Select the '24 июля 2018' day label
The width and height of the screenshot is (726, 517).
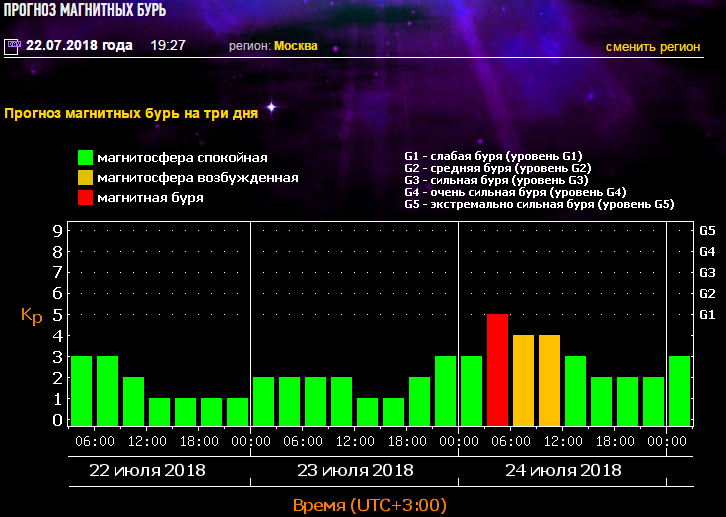pyautogui.click(x=563, y=470)
